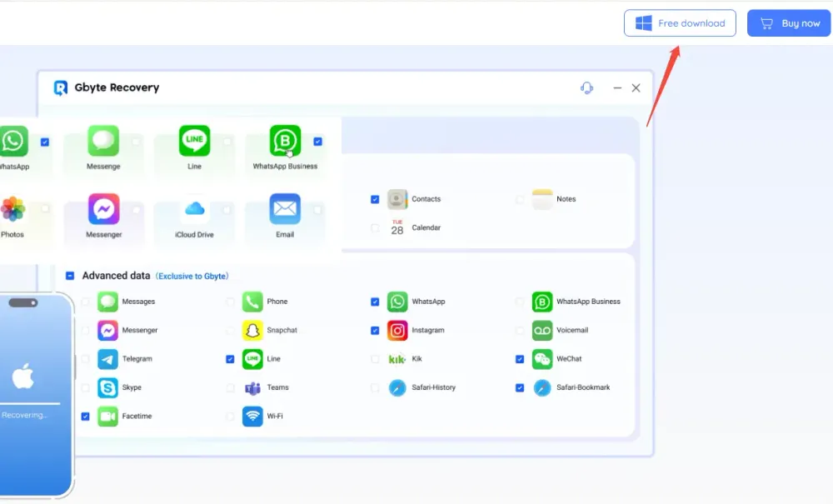Click the Advanced data heading
This screenshot has height=504, width=833.
116,276
